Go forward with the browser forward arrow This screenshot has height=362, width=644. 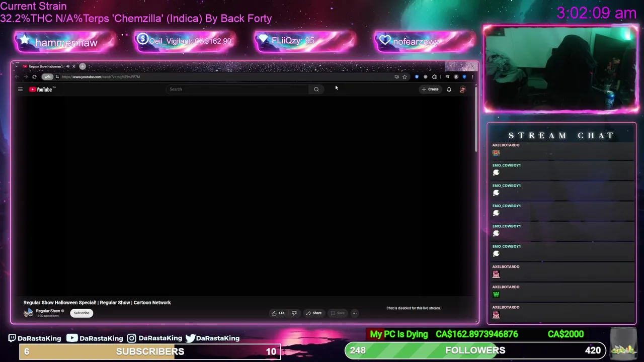click(26, 77)
